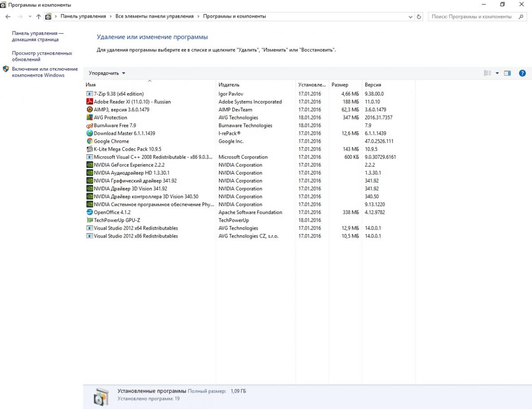This screenshot has width=532, height=409.
Task: Click Панель управления in the breadcrumb
Action: point(83,16)
